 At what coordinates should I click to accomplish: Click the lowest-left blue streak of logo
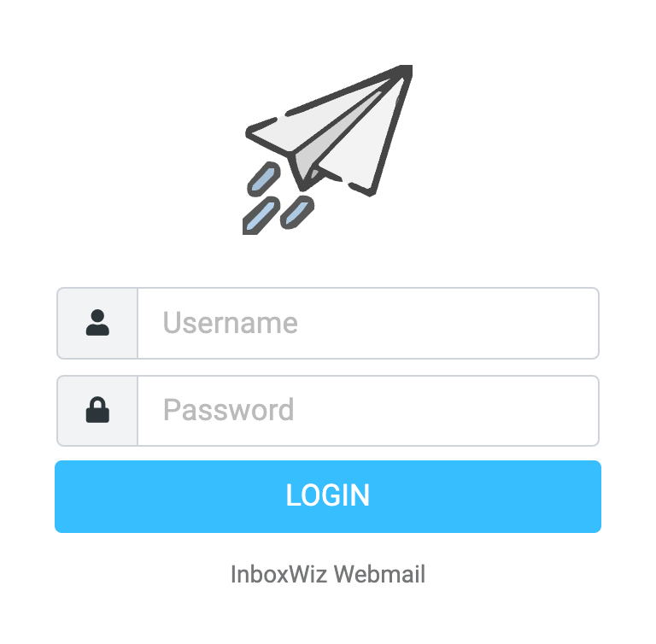pyautogui.click(x=261, y=215)
